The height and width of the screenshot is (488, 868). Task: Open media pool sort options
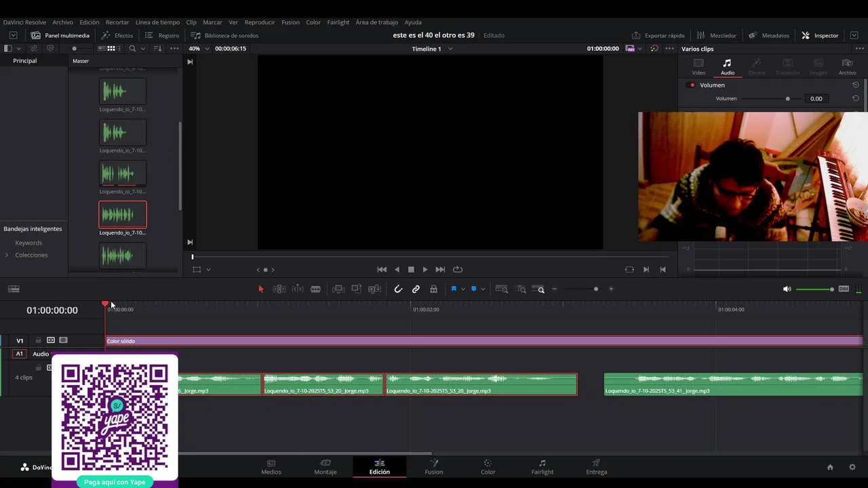[x=157, y=49]
